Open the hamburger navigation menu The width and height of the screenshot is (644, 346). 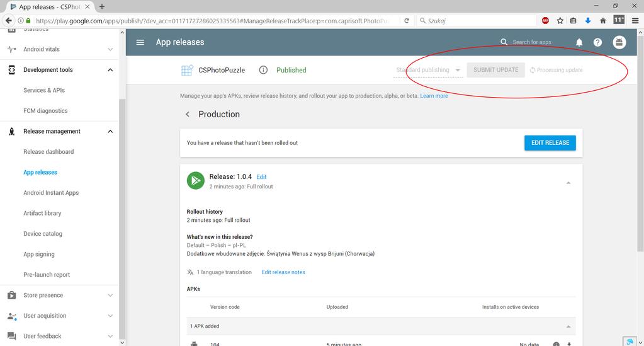pyautogui.click(x=140, y=42)
